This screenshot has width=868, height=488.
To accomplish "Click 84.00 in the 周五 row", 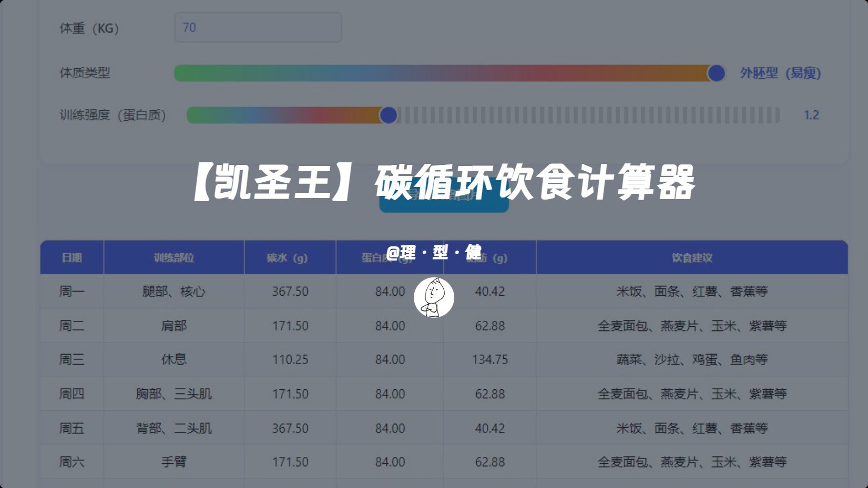I will [x=390, y=428].
